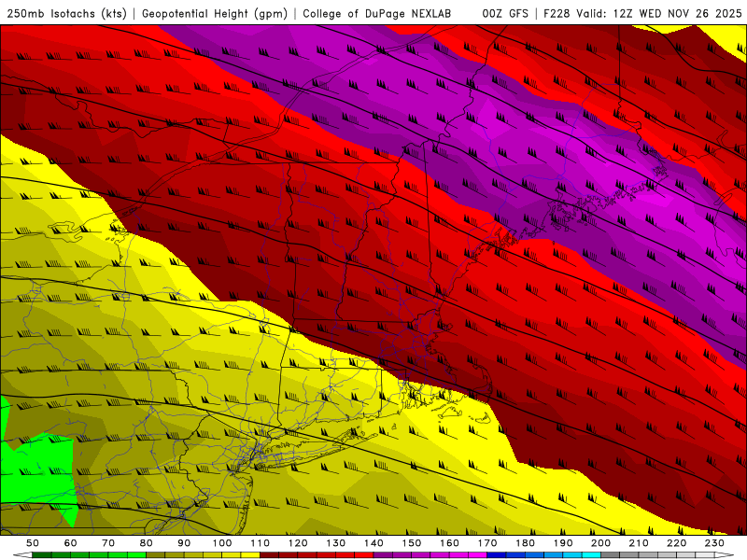This screenshot has height=560, width=747.
Task: Click the '200' label on color scale
Action: pos(600,543)
